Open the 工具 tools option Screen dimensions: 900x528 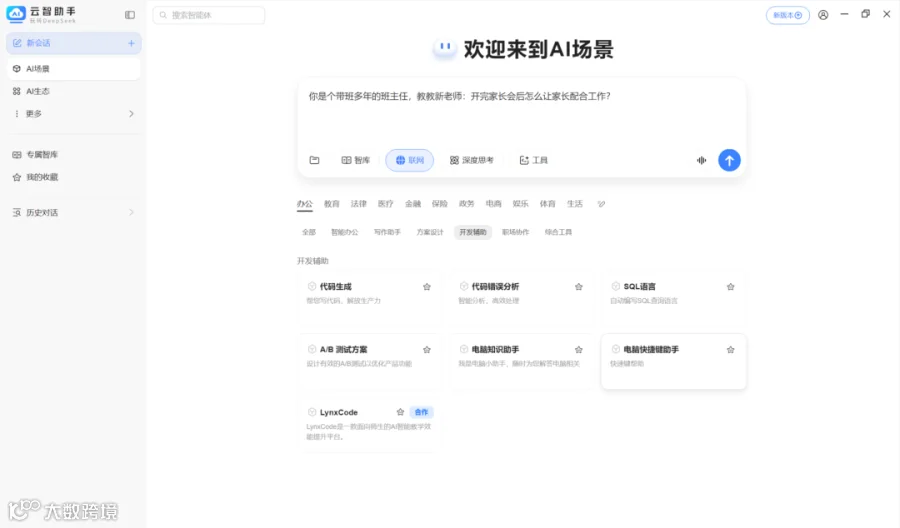click(533, 160)
